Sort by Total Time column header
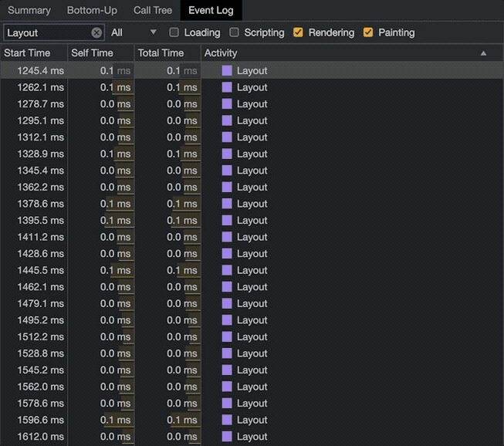The image size is (504, 446). coord(167,53)
